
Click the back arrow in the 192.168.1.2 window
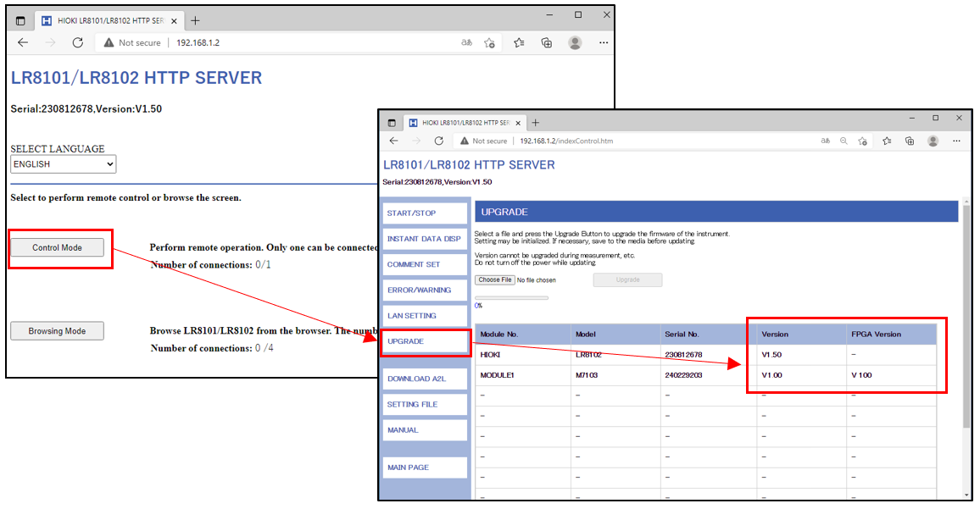point(23,42)
